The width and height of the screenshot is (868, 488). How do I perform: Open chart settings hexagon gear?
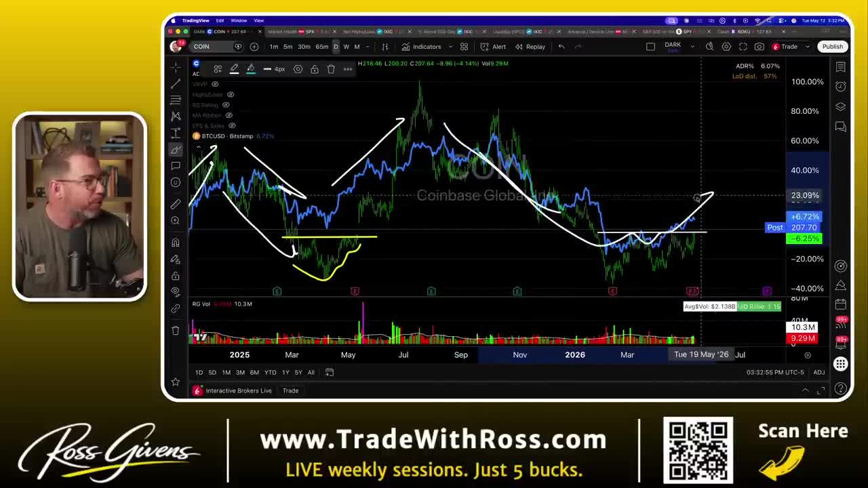click(726, 47)
